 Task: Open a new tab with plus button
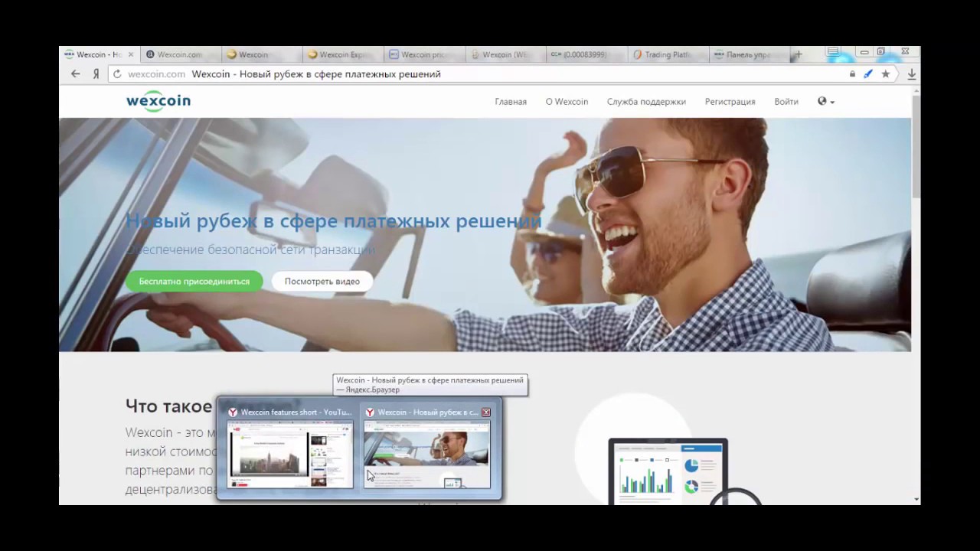798,54
